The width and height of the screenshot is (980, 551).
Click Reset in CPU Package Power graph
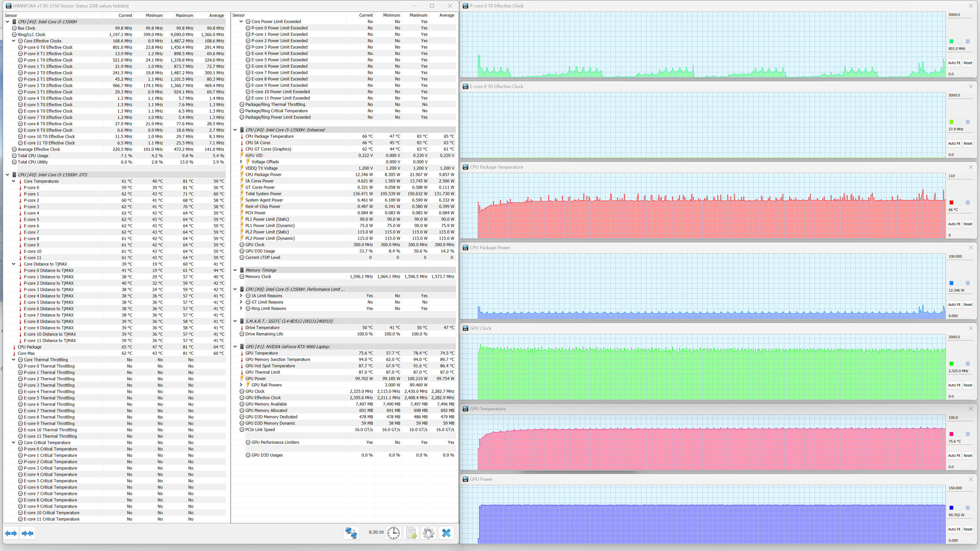coord(968,305)
